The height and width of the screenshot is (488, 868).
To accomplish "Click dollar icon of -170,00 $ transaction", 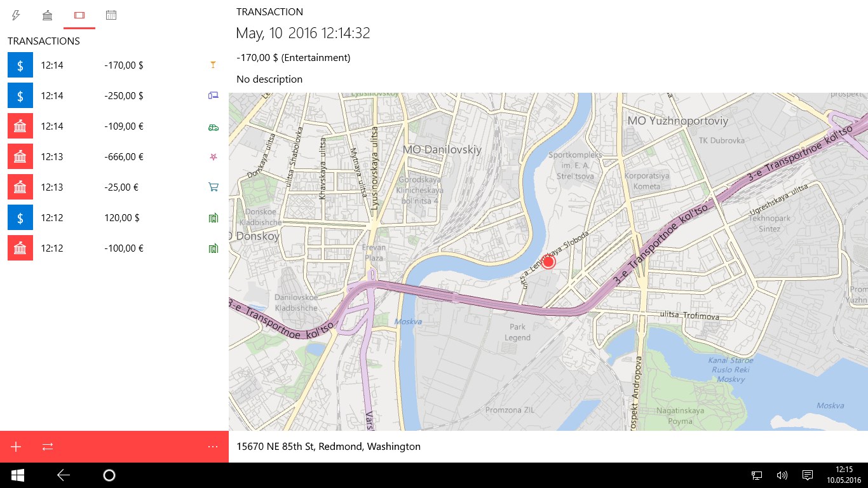I will click(20, 65).
